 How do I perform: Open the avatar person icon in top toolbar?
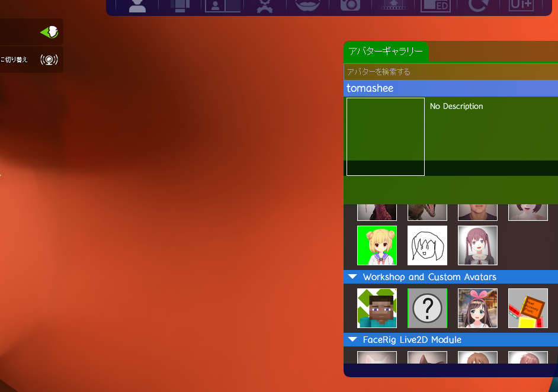click(137, 6)
